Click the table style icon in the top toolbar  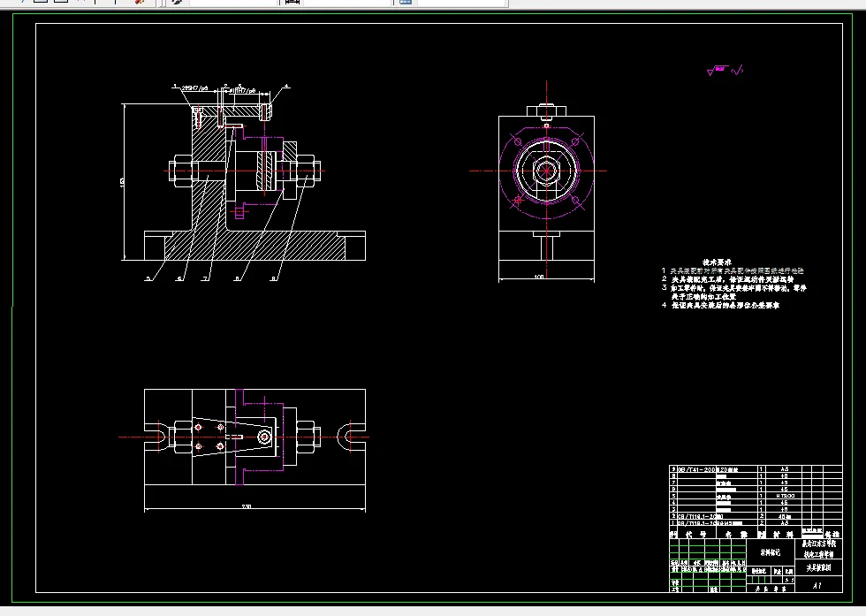(406, 2)
